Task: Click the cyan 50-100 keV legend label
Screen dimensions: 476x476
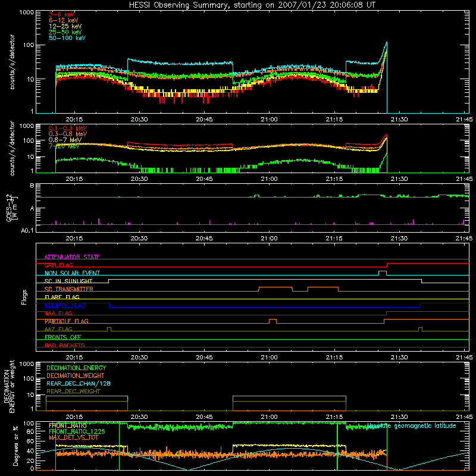Action: click(67, 38)
